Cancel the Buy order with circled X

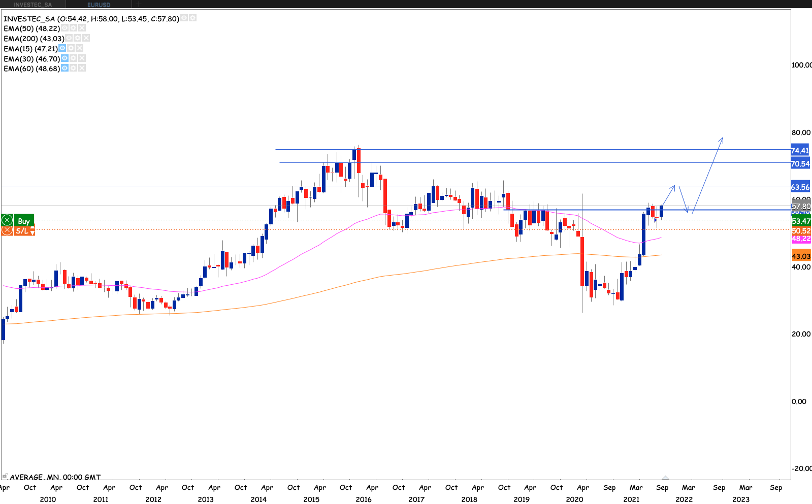click(x=7, y=221)
